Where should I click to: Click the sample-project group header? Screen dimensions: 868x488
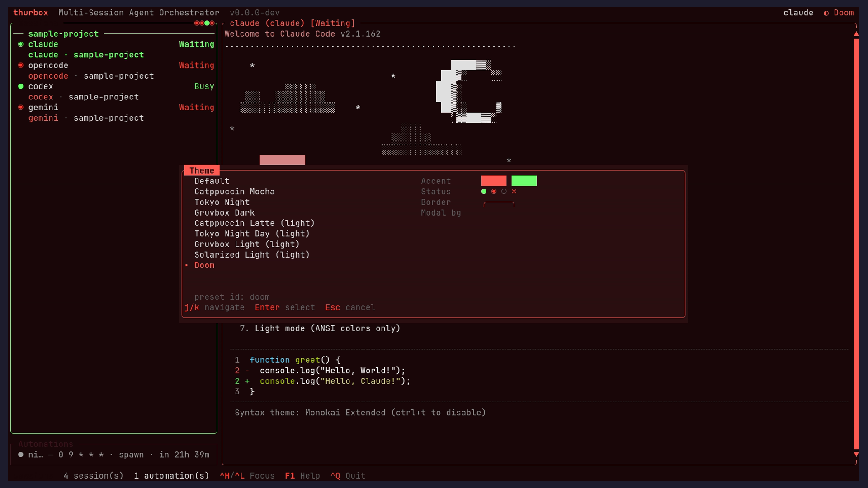(x=63, y=34)
